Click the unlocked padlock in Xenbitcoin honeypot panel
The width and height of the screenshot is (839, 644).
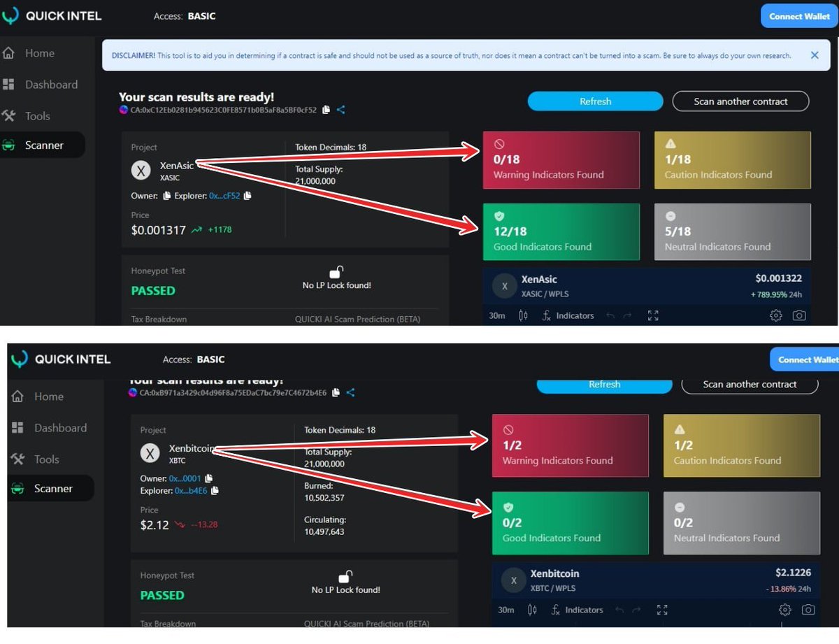point(345,577)
